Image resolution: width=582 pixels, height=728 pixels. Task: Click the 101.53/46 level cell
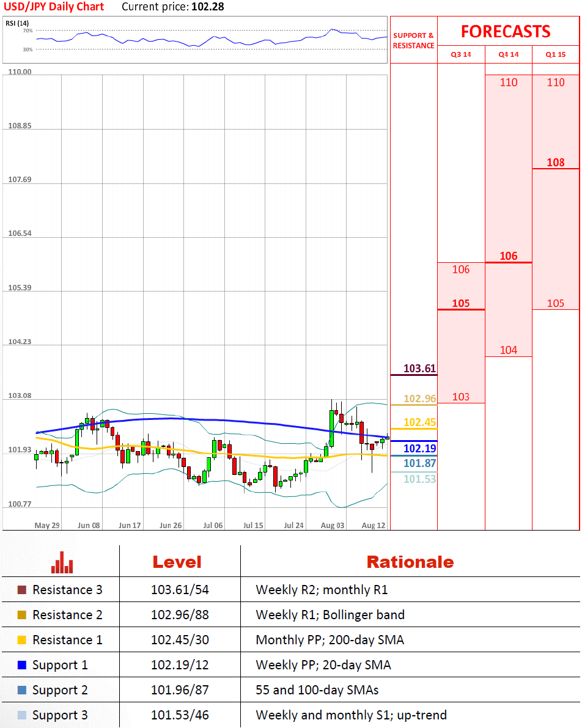click(180, 715)
